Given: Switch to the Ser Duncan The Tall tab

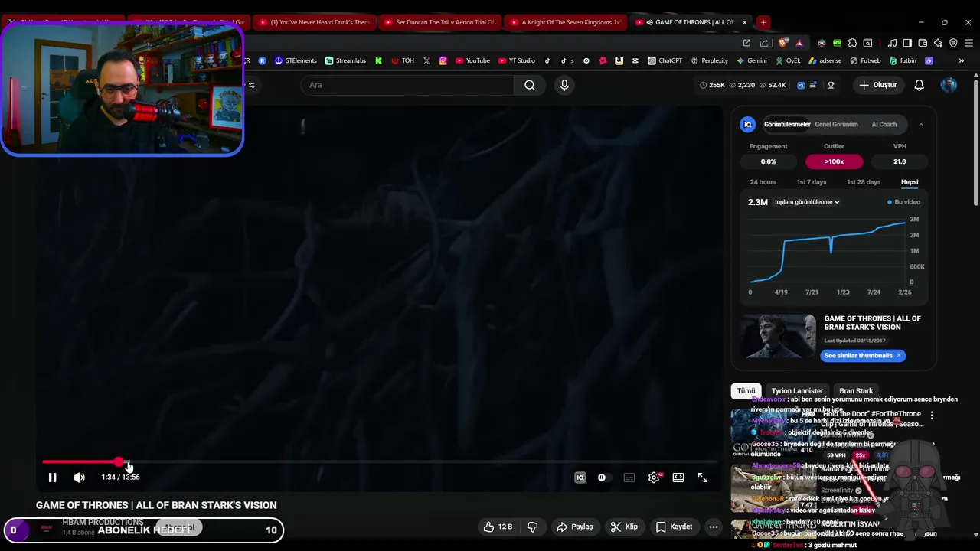Looking at the screenshot, I should click(438, 22).
